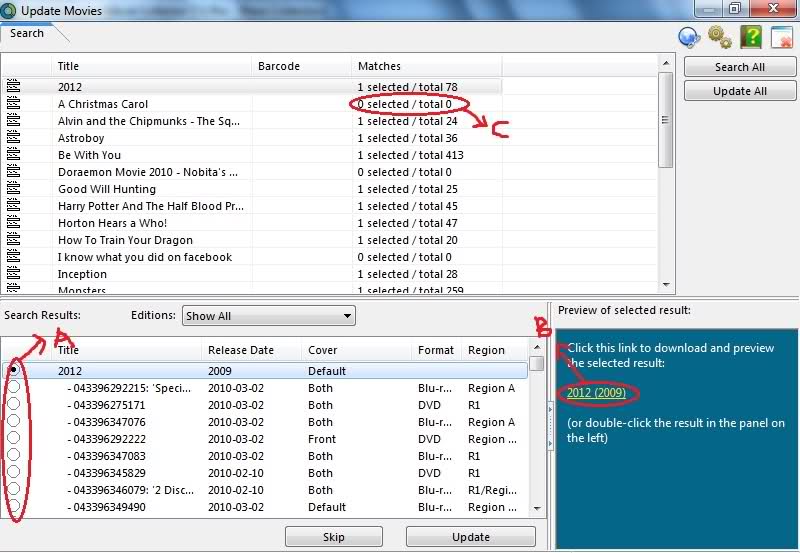Click the close window icon with red X
This screenshot has width=800, height=553.
(782, 37)
